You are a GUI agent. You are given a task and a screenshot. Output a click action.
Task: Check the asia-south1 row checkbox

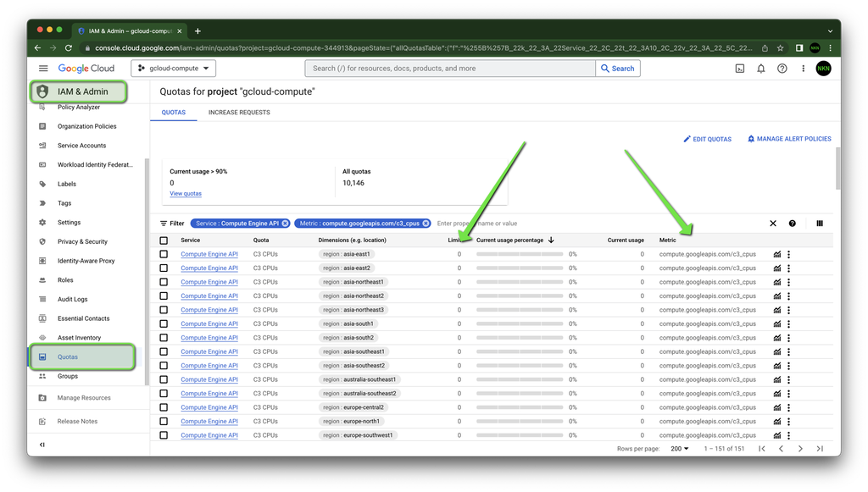pyautogui.click(x=164, y=324)
